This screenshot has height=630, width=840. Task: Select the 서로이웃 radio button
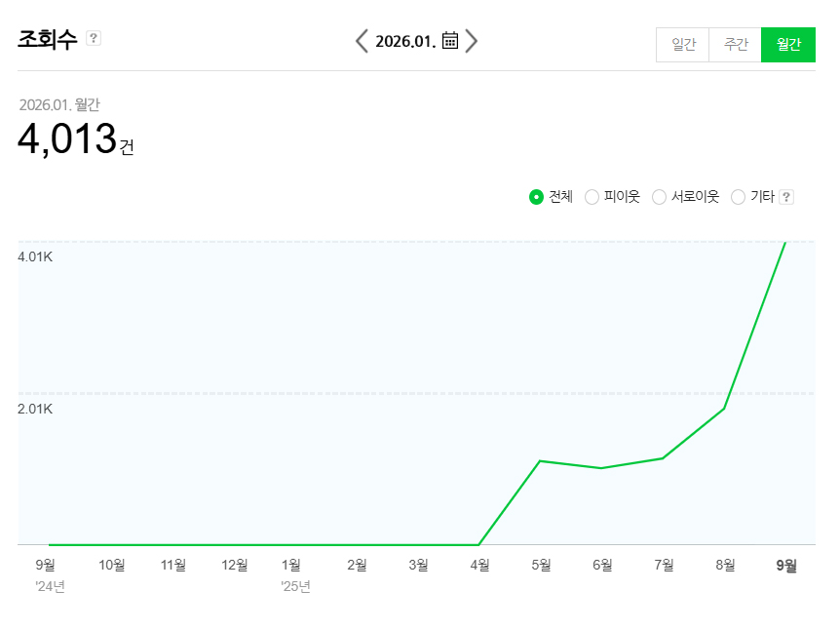click(659, 197)
